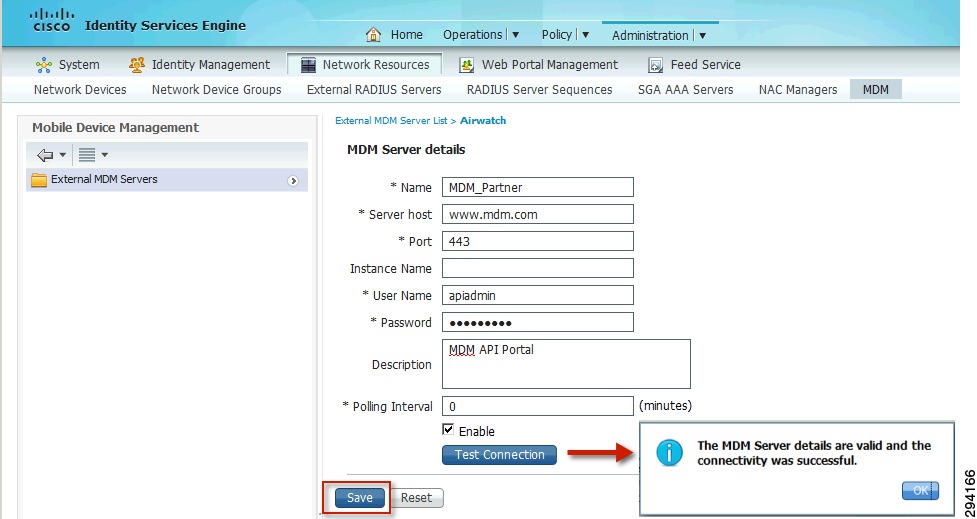Click the User Name input field
Image resolution: width=977 pixels, height=519 pixels.
point(538,295)
